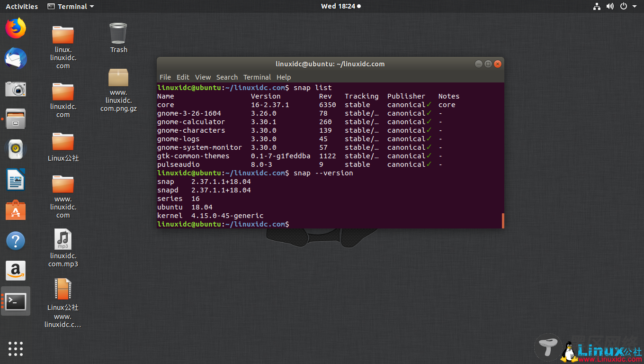Image resolution: width=644 pixels, height=364 pixels.
Task: Click the kernel 4.15.0-45-generic line
Action: pyautogui.click(x=210, y=216)
